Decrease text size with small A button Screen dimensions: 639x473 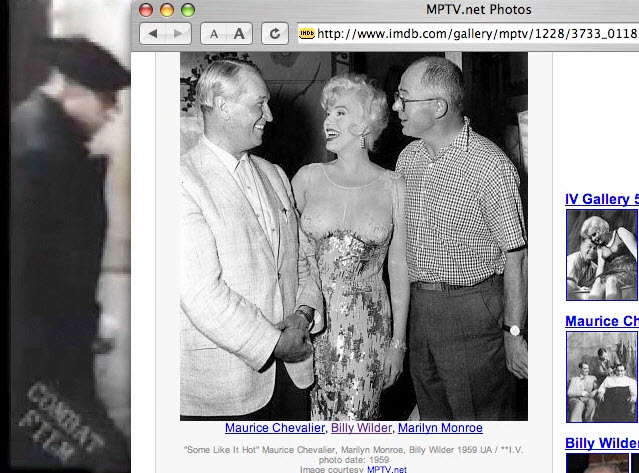[x=214, y=34]
